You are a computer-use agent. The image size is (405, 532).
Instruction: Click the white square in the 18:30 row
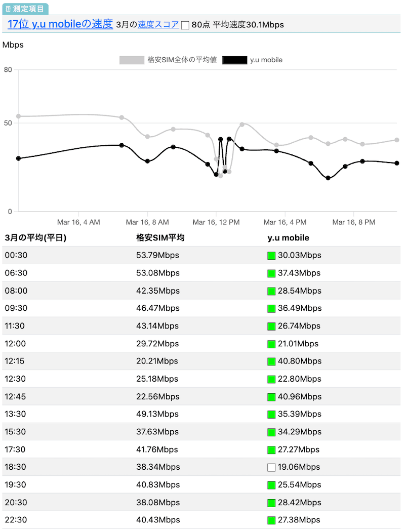271,467
